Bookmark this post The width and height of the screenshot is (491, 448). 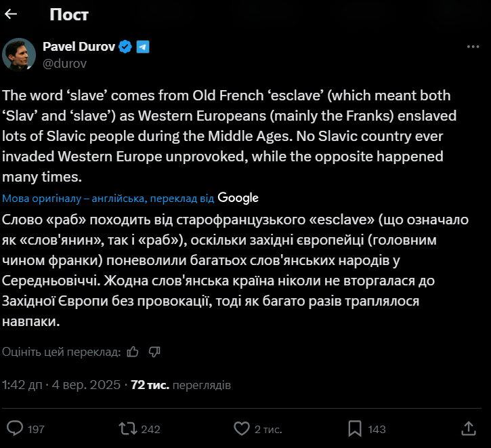[355, 428]
